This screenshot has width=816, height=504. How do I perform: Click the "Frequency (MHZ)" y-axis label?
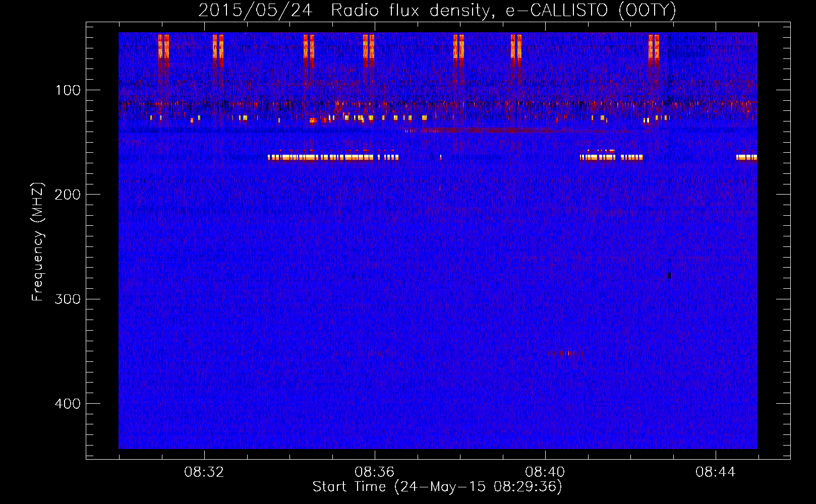click(38, 242)
